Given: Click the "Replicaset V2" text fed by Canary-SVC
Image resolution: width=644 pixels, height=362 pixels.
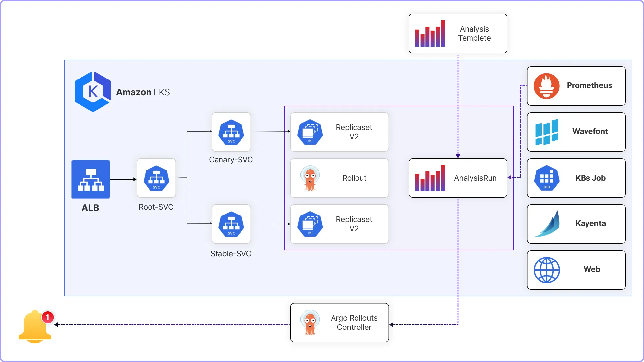Looking at the screenshot, I should (x=354, y=132).
